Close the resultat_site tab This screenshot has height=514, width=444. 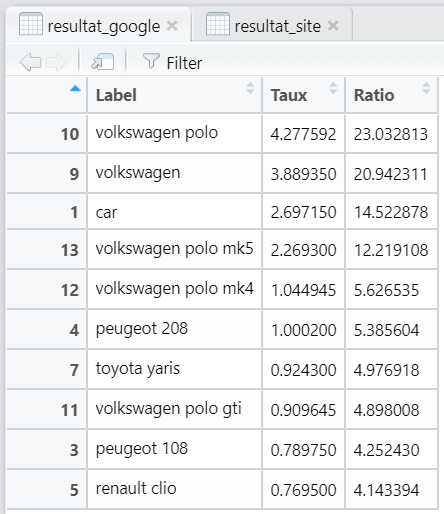click(333, 25)
